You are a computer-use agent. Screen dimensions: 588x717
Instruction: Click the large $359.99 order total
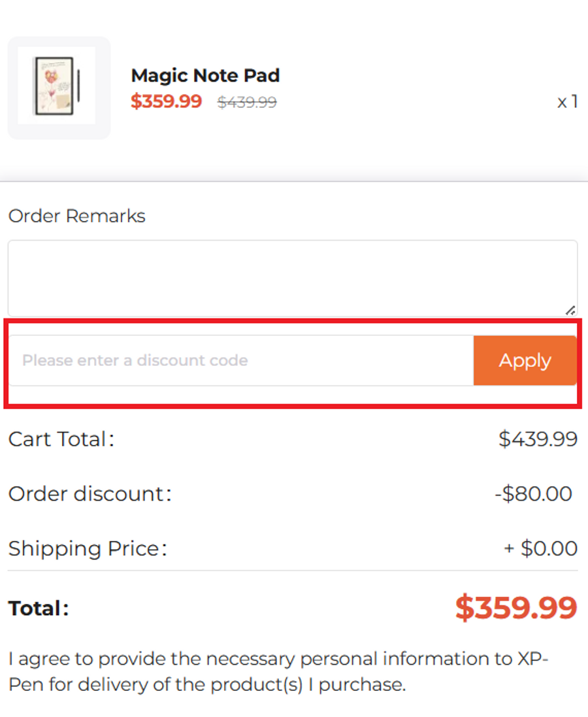click(516, 609)
